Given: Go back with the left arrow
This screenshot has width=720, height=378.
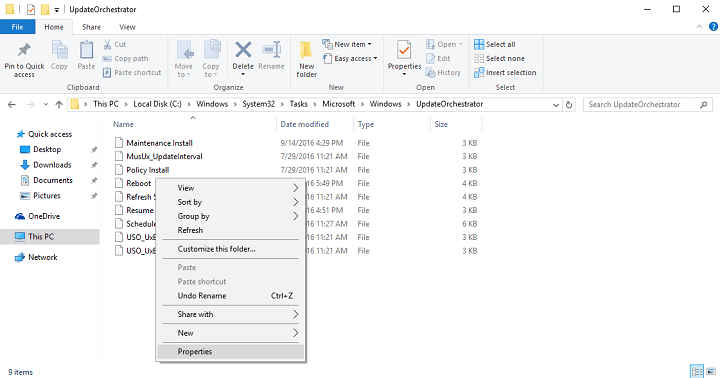Looking at the screenshot, I should coord(11,104).
